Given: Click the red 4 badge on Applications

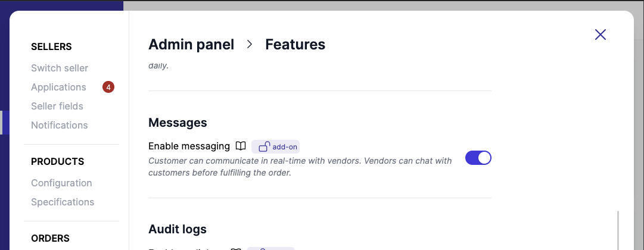Looking at the screenshot, I should 108,87.
